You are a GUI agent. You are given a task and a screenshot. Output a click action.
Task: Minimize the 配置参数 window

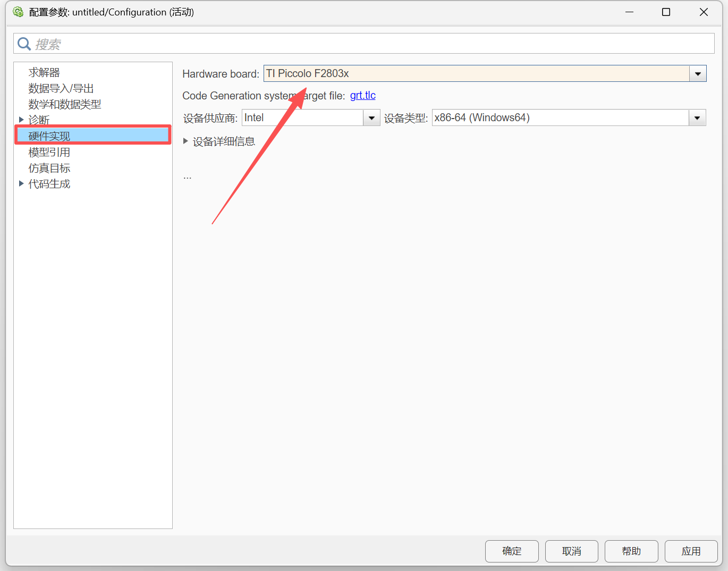629,12
